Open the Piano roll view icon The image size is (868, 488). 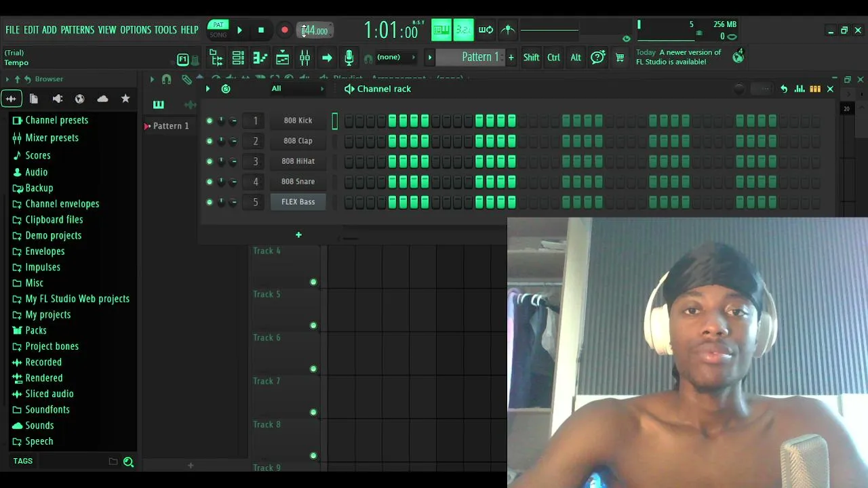[x=260, y=58]
